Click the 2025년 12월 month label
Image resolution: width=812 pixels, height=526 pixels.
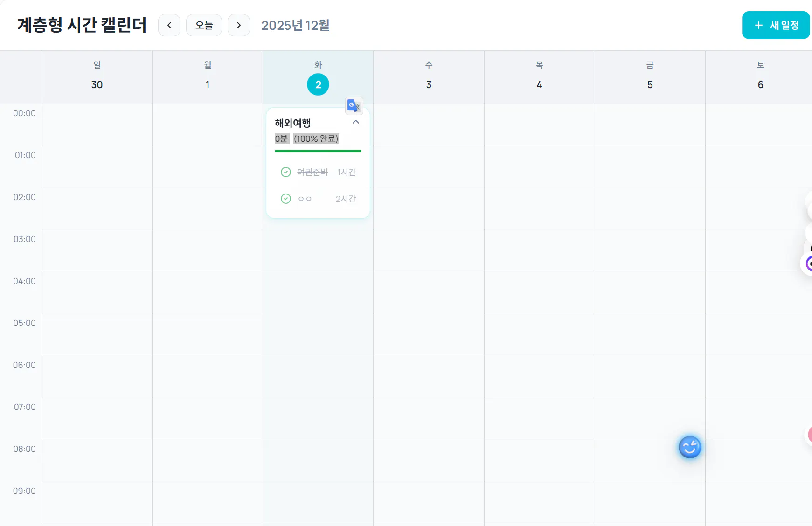coord(295,25)
